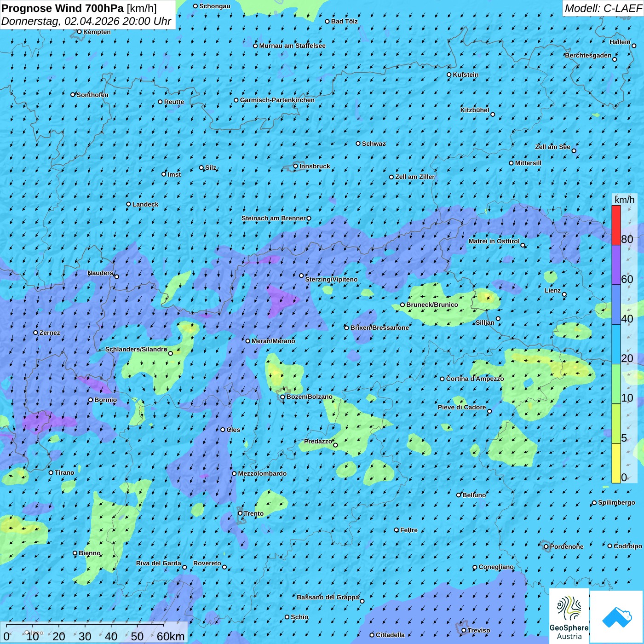Click the Zell am See label
This screenshot has width=644, height=644.
[x=552, y=147]
